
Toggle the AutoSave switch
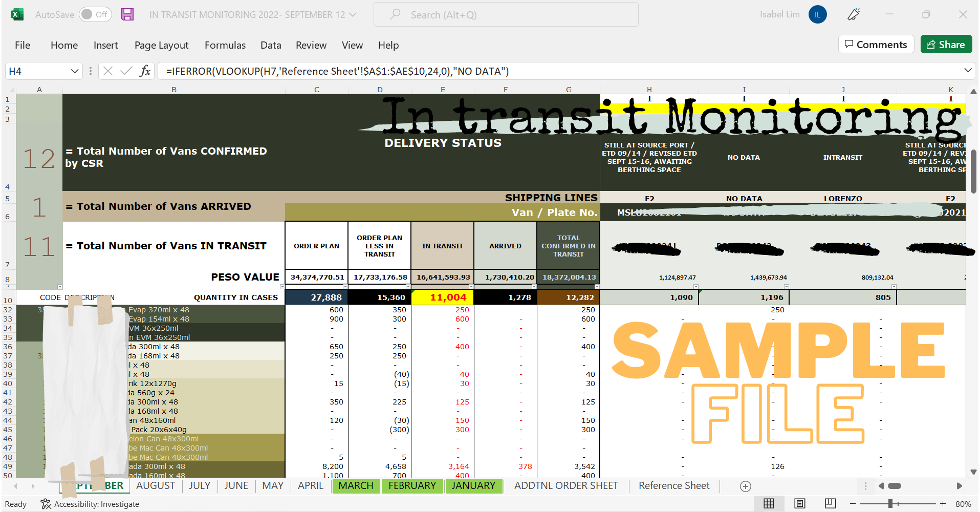coord(95,14)
